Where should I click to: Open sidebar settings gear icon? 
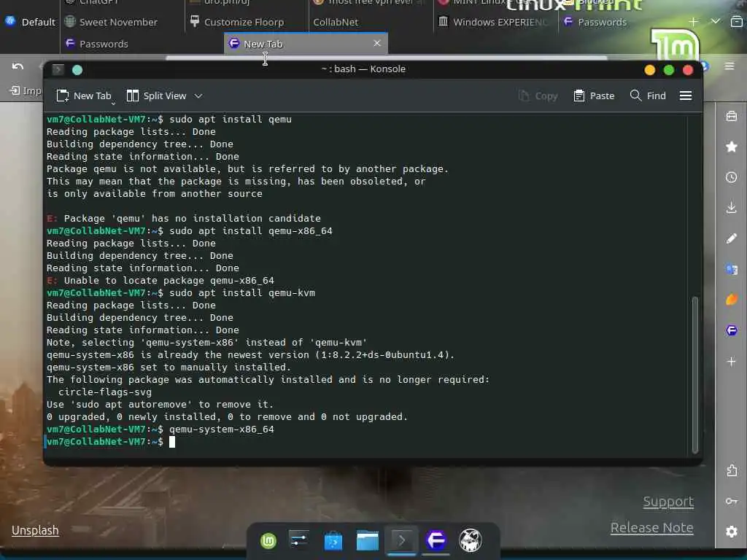(x=731, y=532)
